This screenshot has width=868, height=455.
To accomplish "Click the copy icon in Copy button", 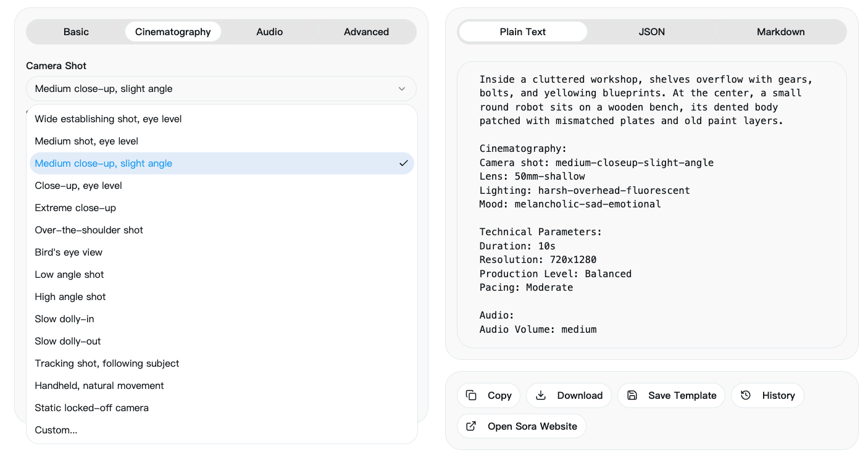I will pos(471,395).
